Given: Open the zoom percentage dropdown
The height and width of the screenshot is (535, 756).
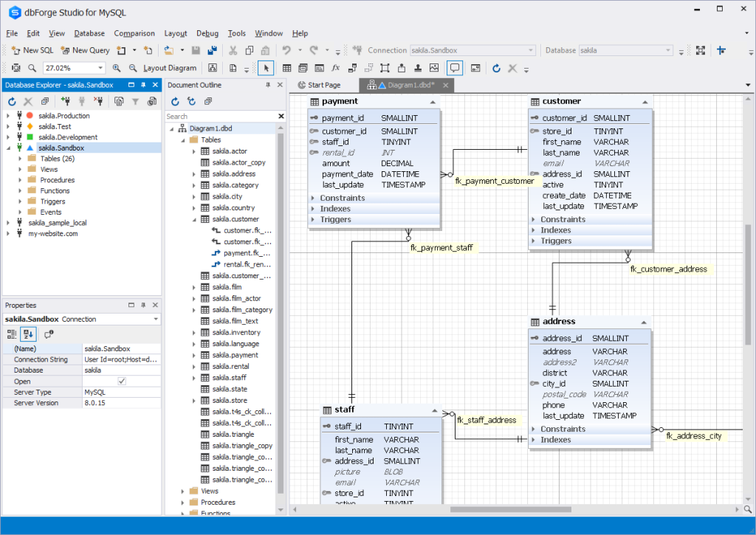Looking at the screenshot, I should tap(100, 68).
